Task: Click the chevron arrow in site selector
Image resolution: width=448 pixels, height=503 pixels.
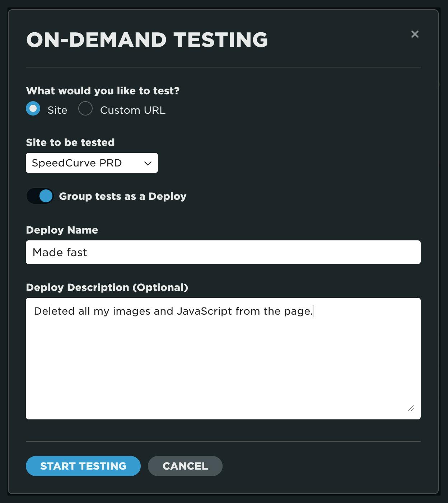Action: point(148,163)
